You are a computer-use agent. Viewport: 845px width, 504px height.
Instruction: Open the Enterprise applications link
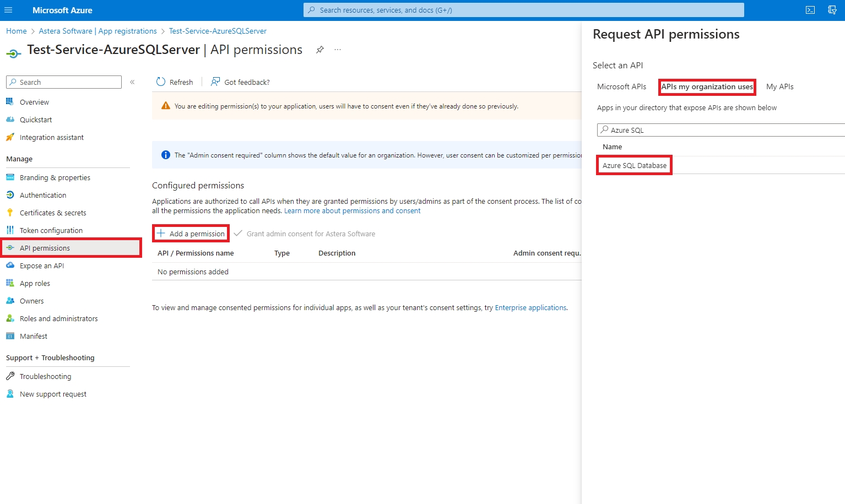click(530, 308)
